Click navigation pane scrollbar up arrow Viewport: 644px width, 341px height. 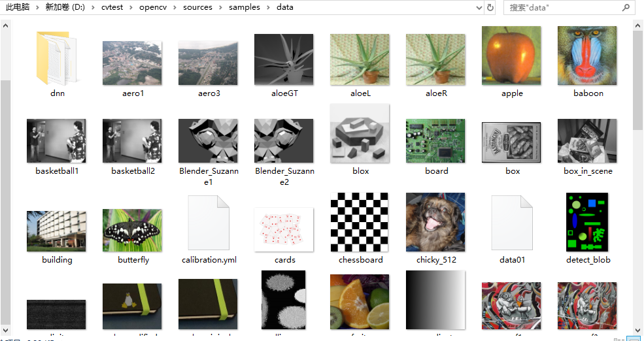tap(5, 25)
